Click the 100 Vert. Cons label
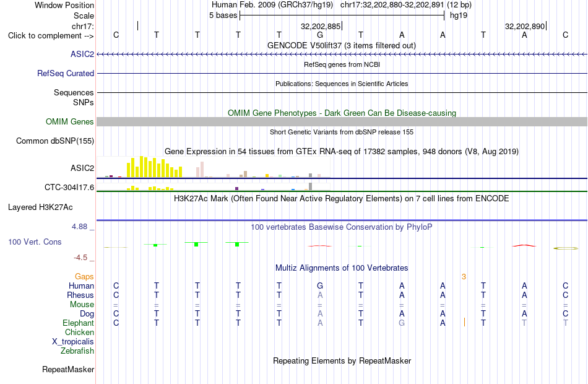This screenshot has height=384, width=588. (x=35, y=242)
